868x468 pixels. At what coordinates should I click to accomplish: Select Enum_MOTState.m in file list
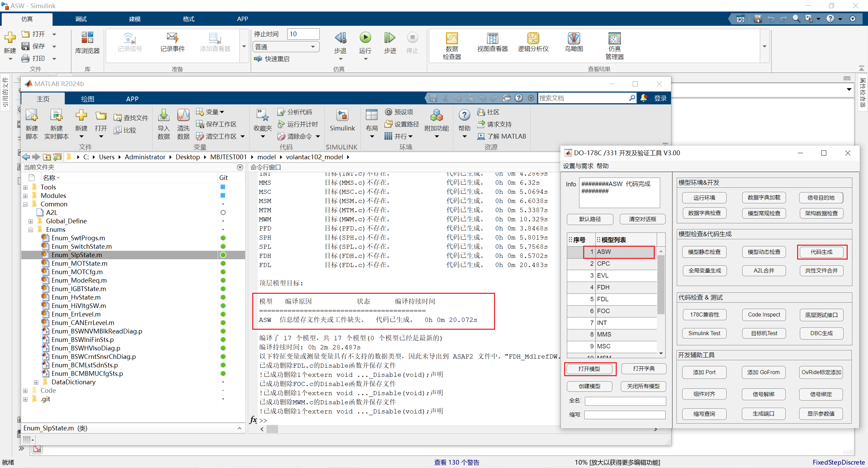tap(79, 263)
